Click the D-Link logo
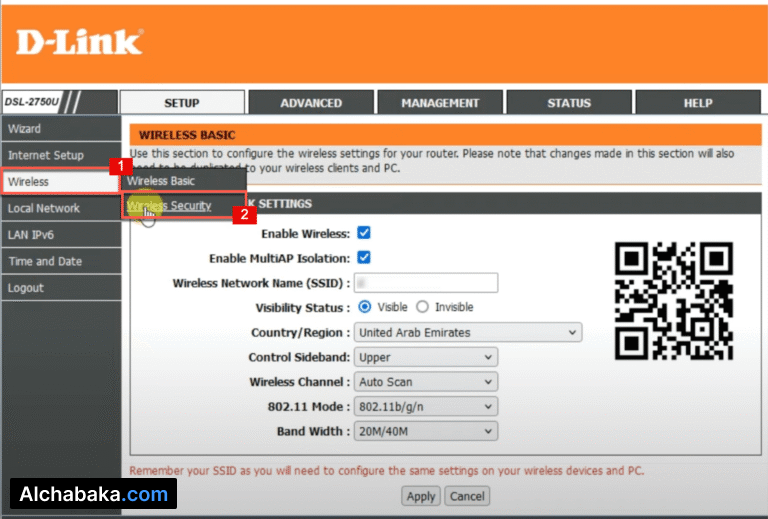Screen dimensions: 768x519 pos(80,42)
